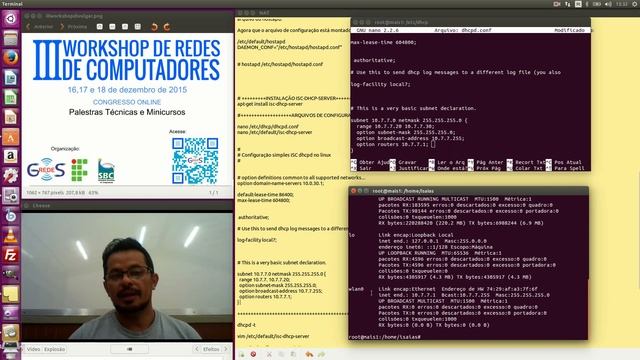The image size is (640, 360).
Task: Click 'dhcpd -t' line in notes
Action: (247, 325)
